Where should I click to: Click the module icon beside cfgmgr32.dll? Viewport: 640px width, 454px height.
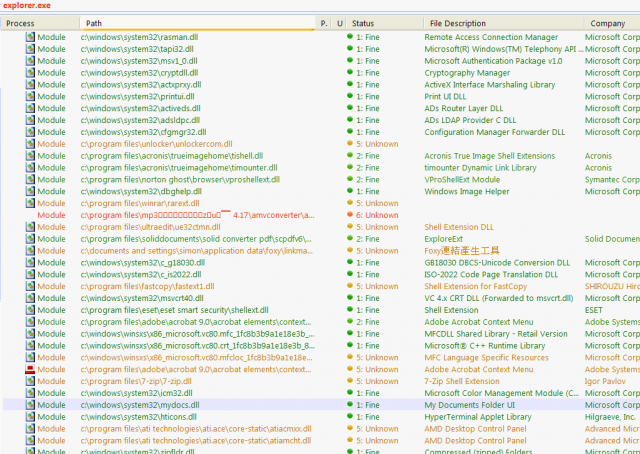click(x=30, y=132)
